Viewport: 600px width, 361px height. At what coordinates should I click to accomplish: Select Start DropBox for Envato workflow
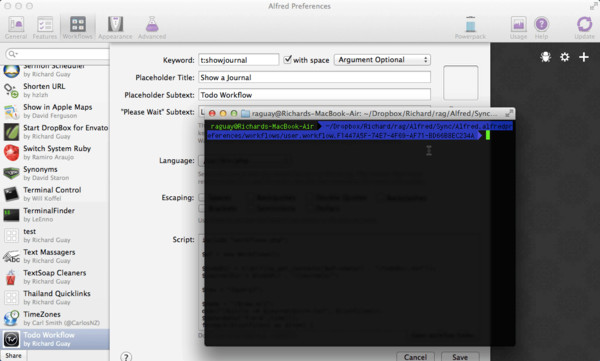(x=55, y=132)
